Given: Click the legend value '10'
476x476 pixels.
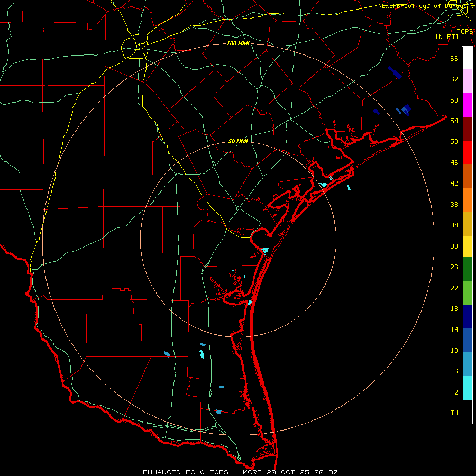Looking at the screenshot, I should pyautogui.click(x=454, y=350).
